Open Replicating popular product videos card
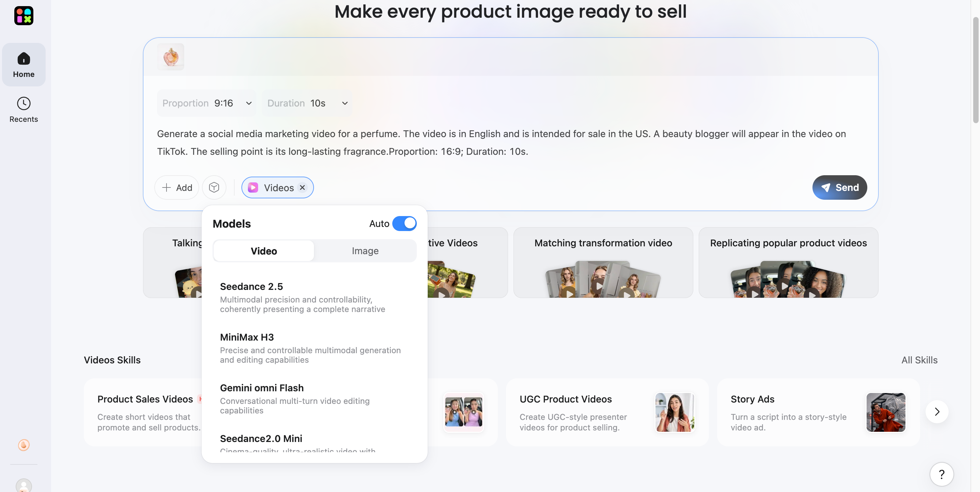The width and height of the screenshot is (980, 492). (x=788, y=263)
